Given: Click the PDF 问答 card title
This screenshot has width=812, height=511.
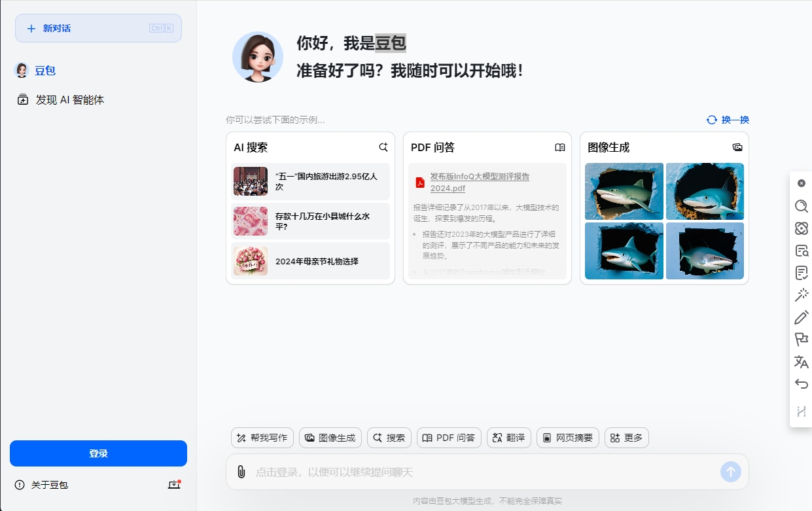Looking at the screenshot, I should [x=432, y=147].
